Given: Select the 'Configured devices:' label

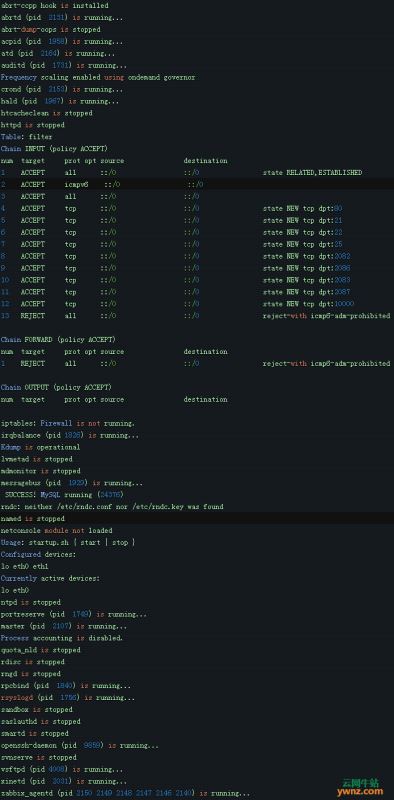Looking at the screenshot, I should point(39,555).
